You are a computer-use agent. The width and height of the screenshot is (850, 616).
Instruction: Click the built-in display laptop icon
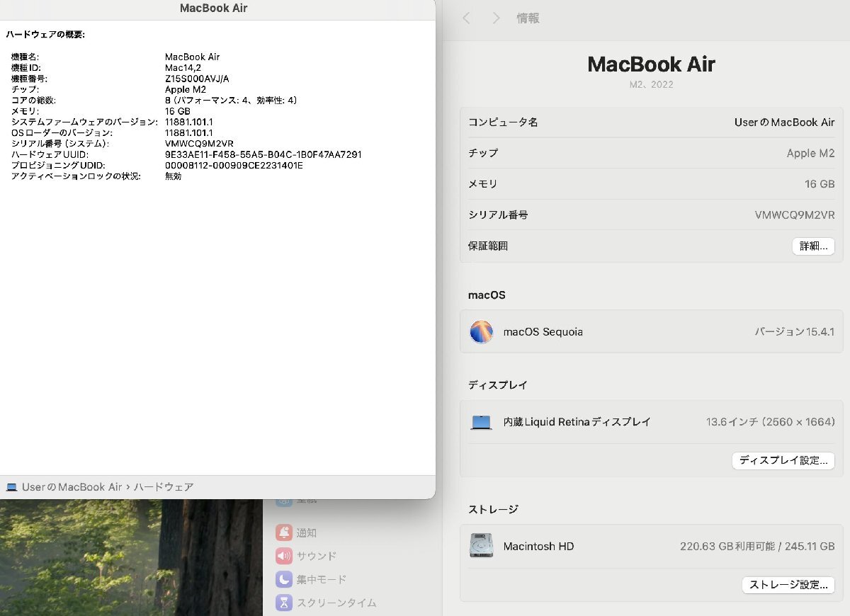(482, 423)
